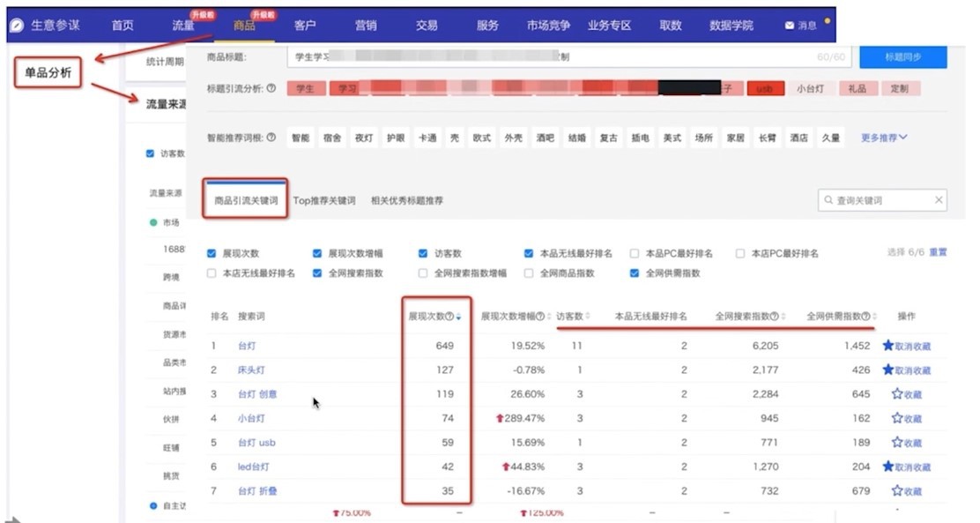
Task: Click help icon beside 标题引流分析
Action: pos(271,88)
